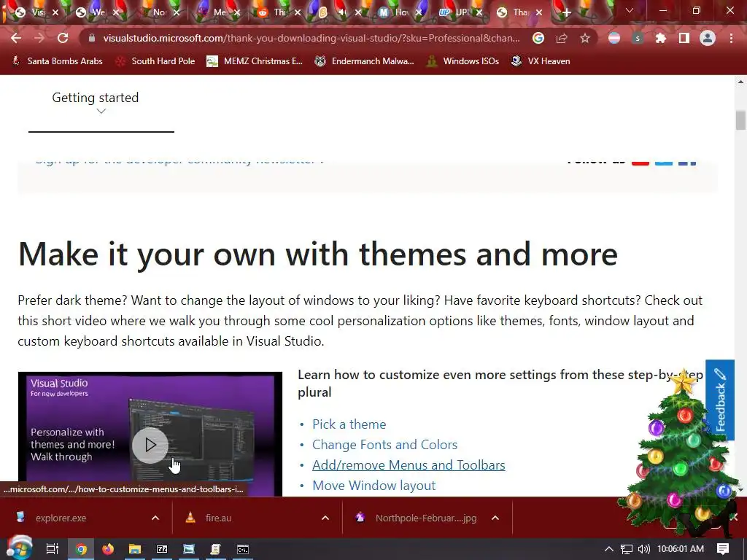Show hidden system tray icons

tap(609, 549)
